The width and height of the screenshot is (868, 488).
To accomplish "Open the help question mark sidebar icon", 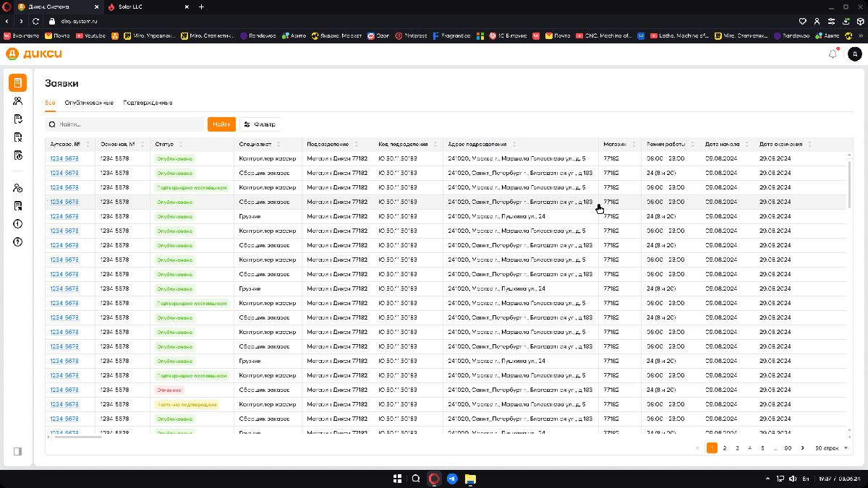I will [x=18, y=242].
